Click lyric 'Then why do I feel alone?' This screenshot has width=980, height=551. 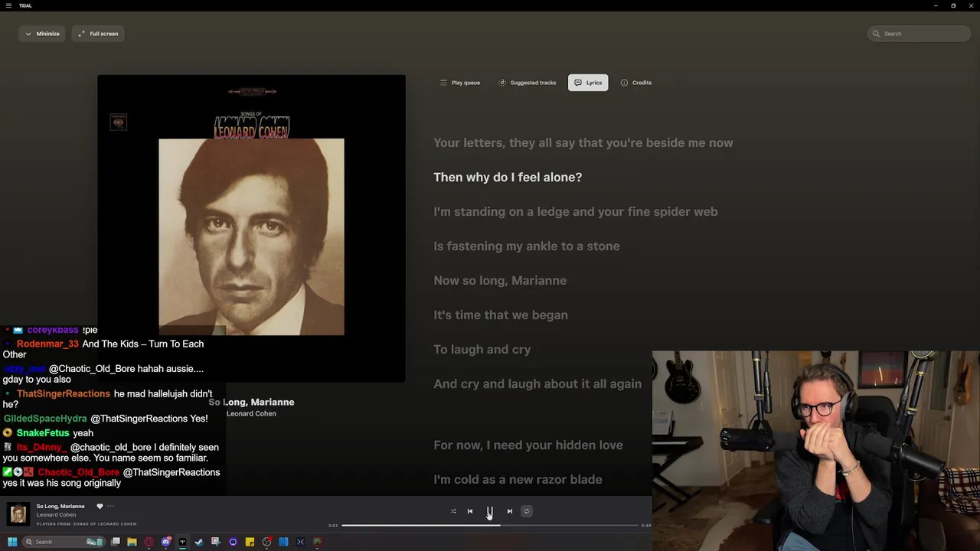click(508, 178)
